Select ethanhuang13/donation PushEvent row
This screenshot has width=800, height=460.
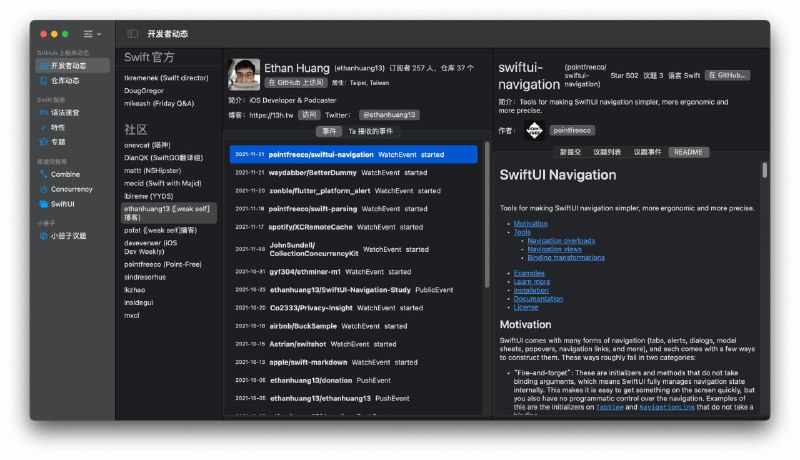(354, 380)
